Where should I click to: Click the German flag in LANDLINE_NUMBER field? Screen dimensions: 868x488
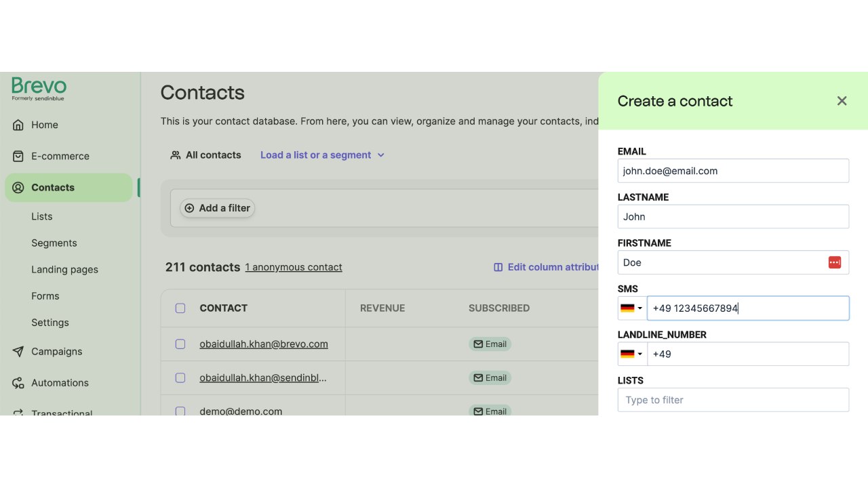click(x=627, y=354)
